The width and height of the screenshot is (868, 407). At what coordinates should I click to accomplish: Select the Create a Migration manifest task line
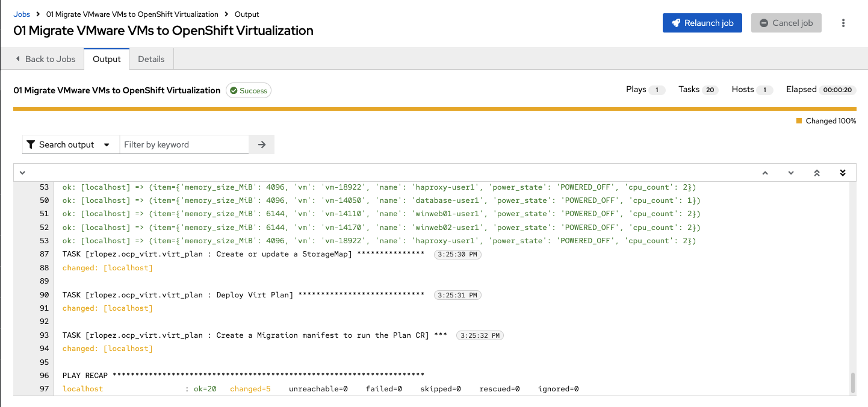[x=255, y=335]
